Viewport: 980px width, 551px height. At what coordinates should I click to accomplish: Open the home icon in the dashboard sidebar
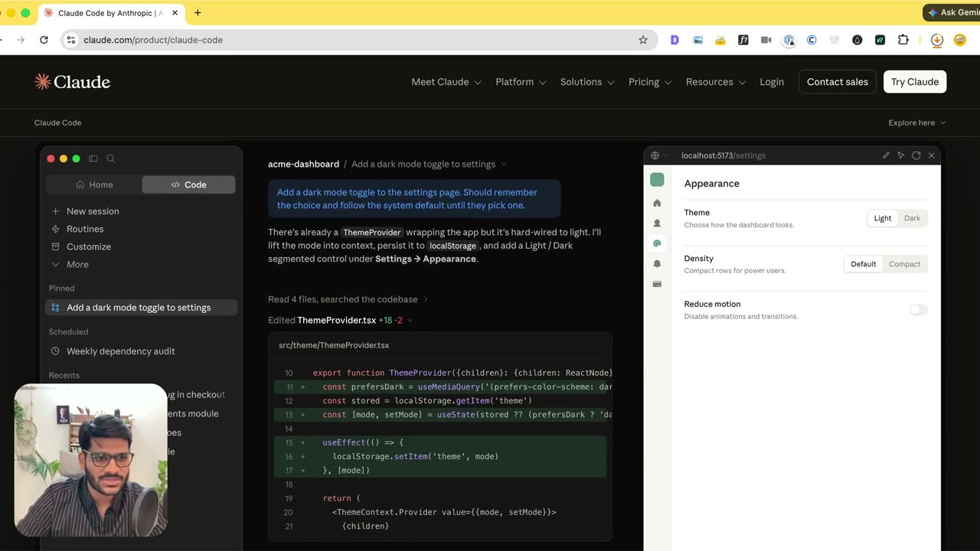tap(657, 203)
